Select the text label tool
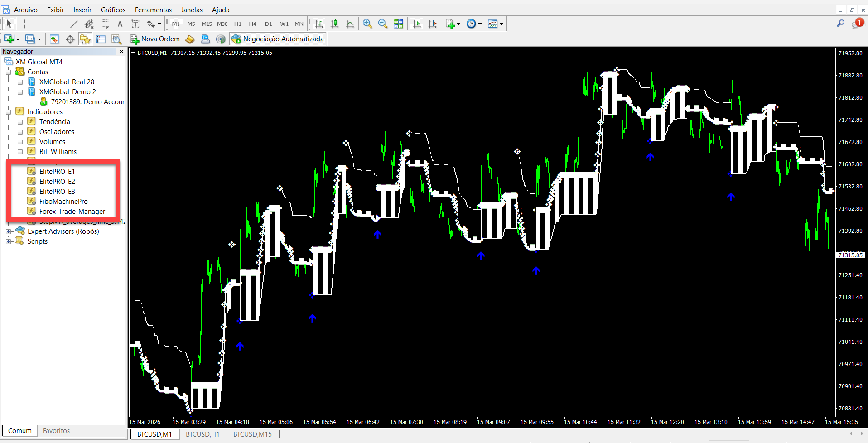This screenshot has width=868, height=443. [x=120, y=24]
